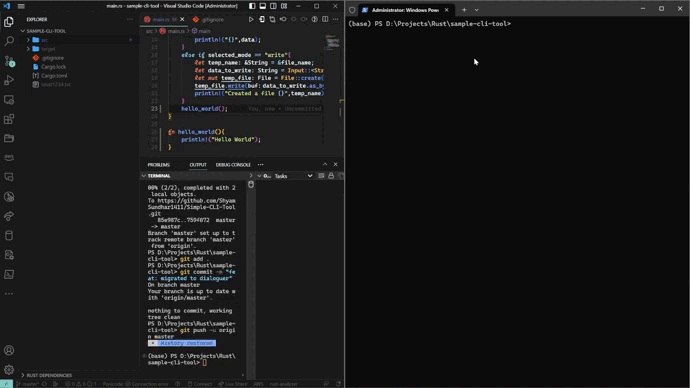Click the VS Code hamburger menu icon

tap(21, 6)
